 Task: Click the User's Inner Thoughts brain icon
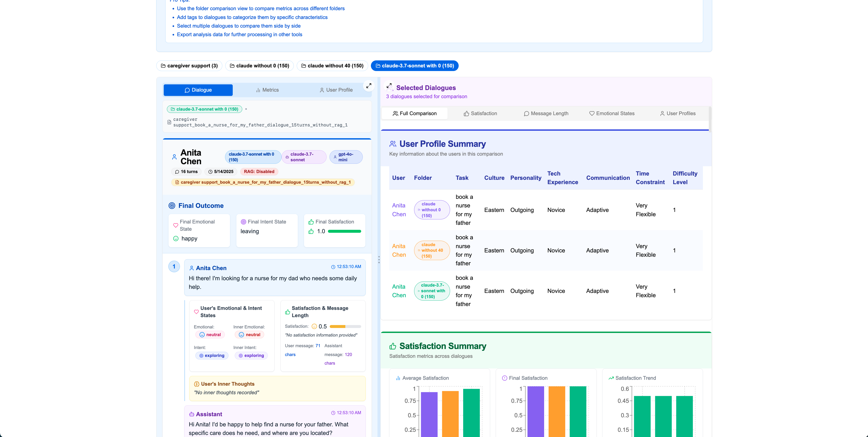point(197,384)
